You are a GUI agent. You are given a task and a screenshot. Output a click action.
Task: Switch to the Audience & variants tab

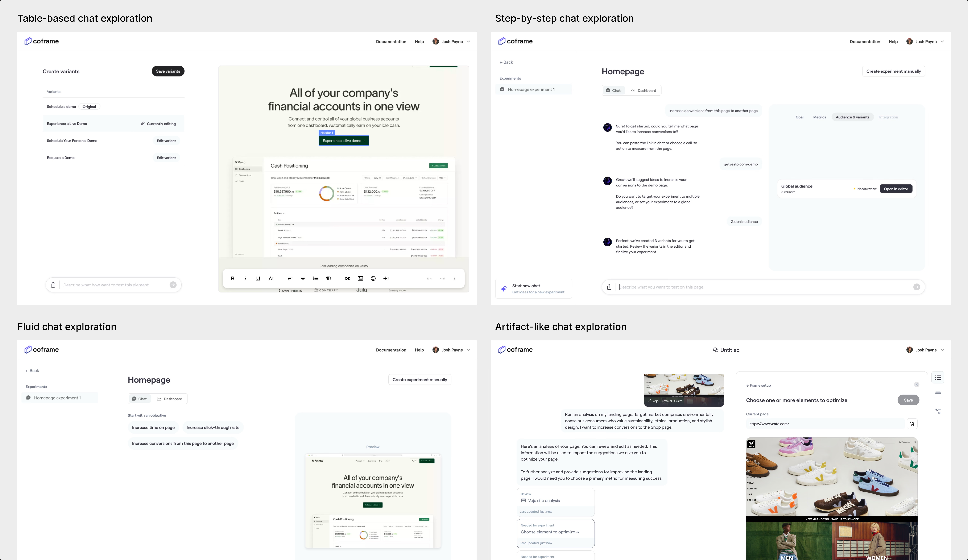pos(852,117)
